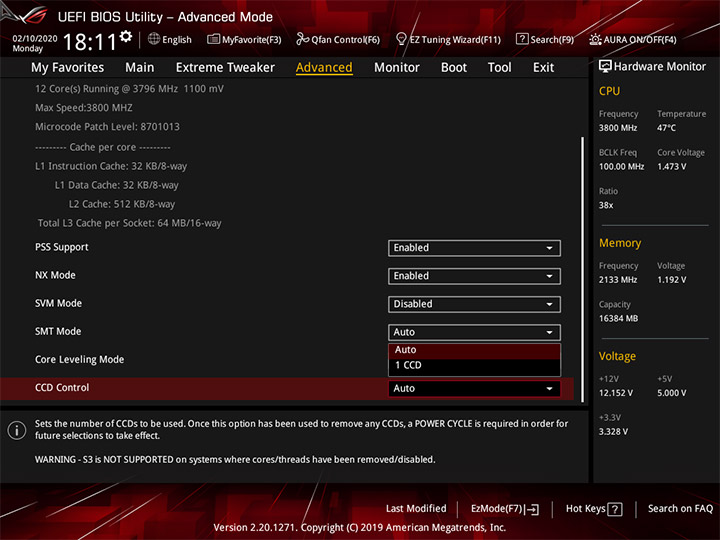Screen dimensions: 720x540
Task: Click memory voltage value 1.192 V
Action: click(671, 280)
